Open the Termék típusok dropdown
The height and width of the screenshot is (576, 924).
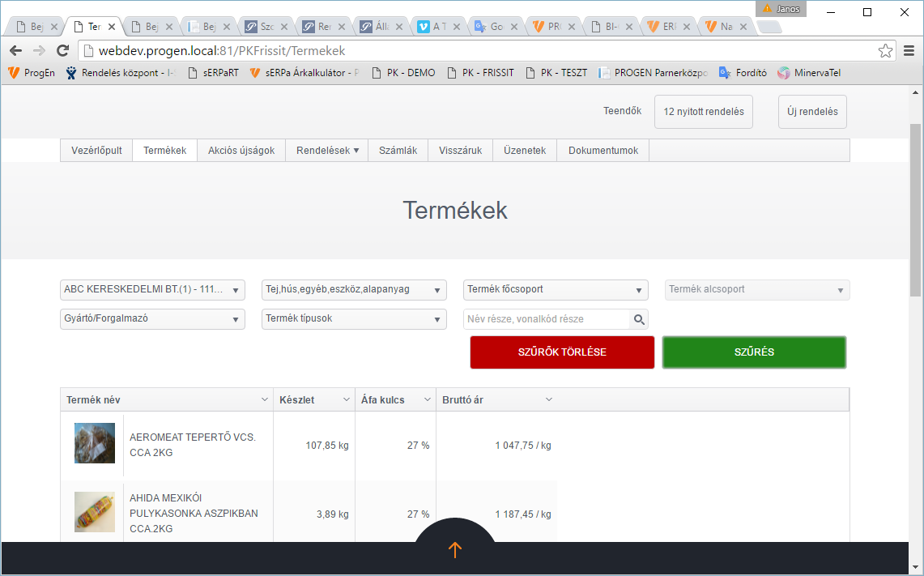coord(354,318)
